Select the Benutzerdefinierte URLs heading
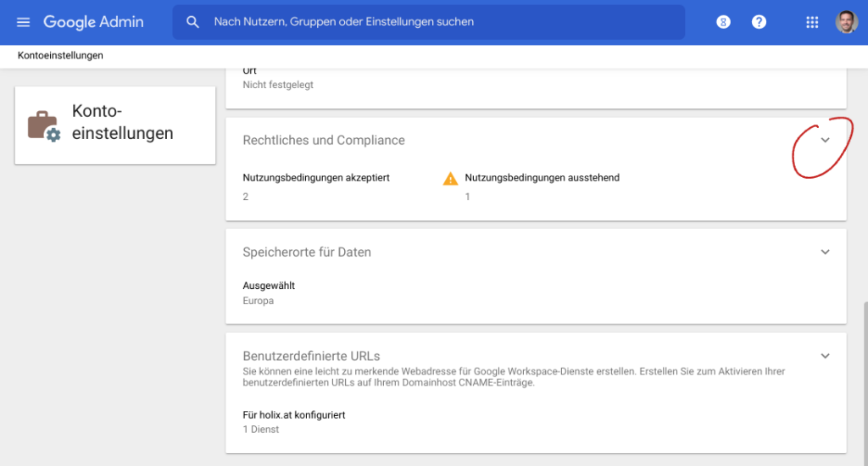The height and width of the screenshot is (466, 868). point(310,356)
